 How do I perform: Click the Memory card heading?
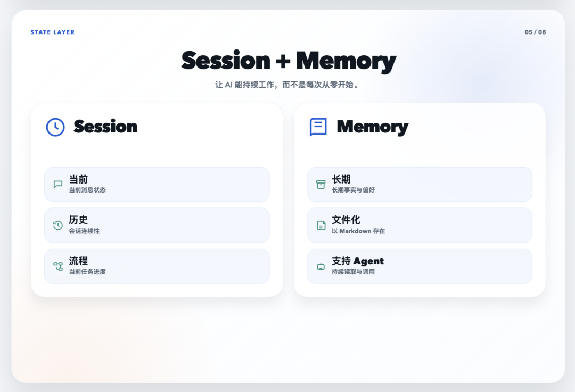(x=372, y=127)
